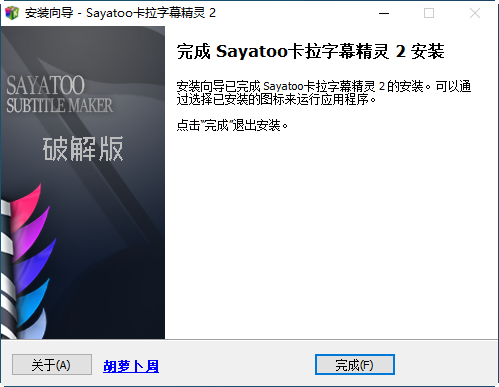The height and width of the screenshot is (387, 499).
Task: Minimize the 安装向导 window
Action: (384, 13)
